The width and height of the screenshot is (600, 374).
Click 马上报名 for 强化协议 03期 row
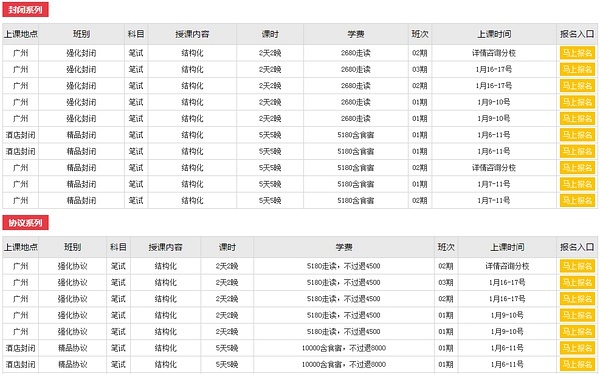tap(577, 282)
